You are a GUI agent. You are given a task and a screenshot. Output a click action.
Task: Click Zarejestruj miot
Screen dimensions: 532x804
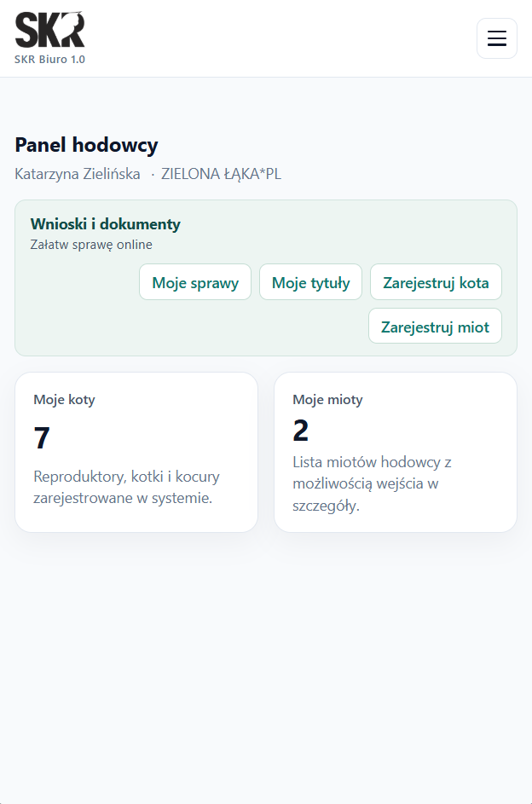point(435,326)
